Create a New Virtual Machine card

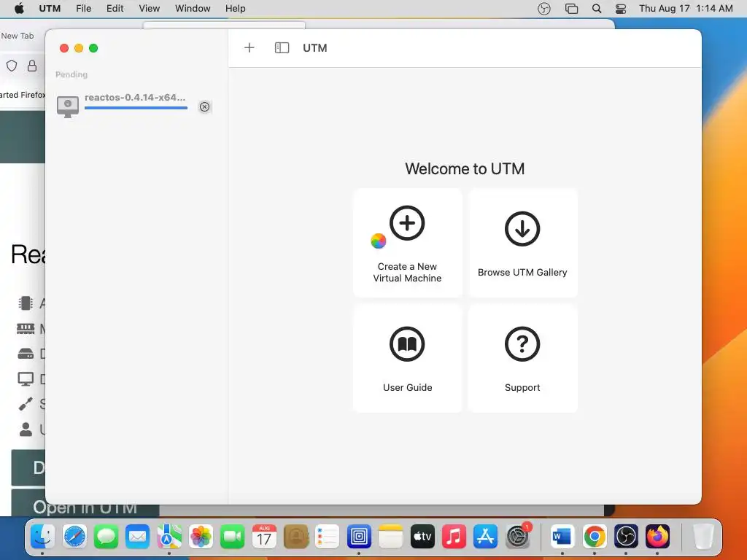[x=407, y=243]
